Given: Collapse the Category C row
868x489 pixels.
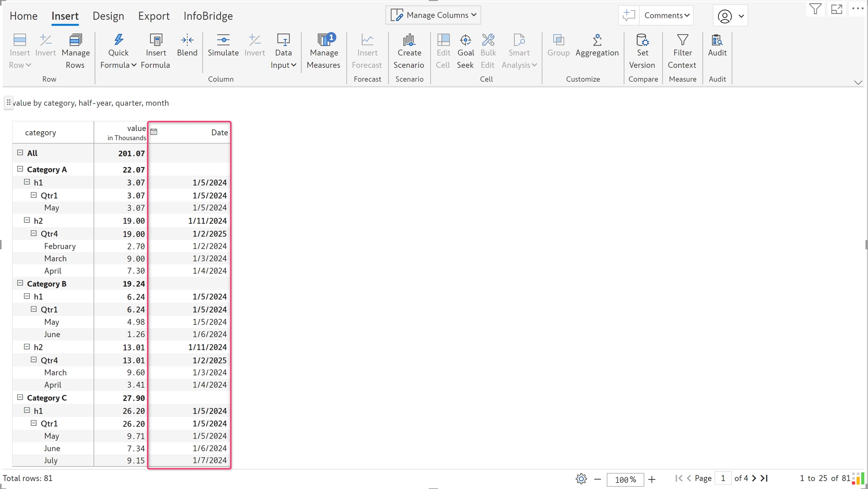Looking at the screenshot, I should click(x=20, y=397).
